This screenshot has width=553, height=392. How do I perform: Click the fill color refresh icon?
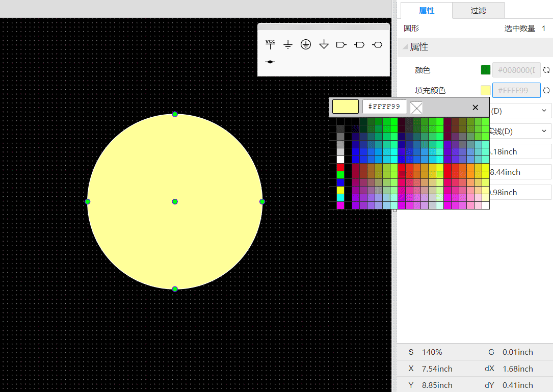point(546,90)
